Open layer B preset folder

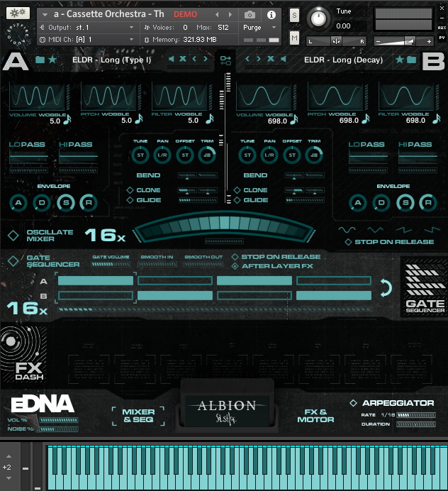coord(411,60)
